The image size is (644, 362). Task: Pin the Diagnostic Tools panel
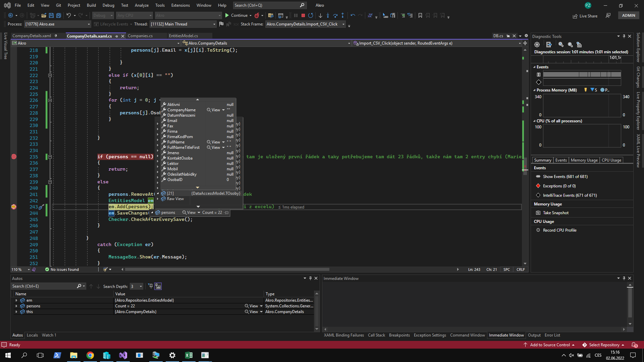[x=624, y=36]
